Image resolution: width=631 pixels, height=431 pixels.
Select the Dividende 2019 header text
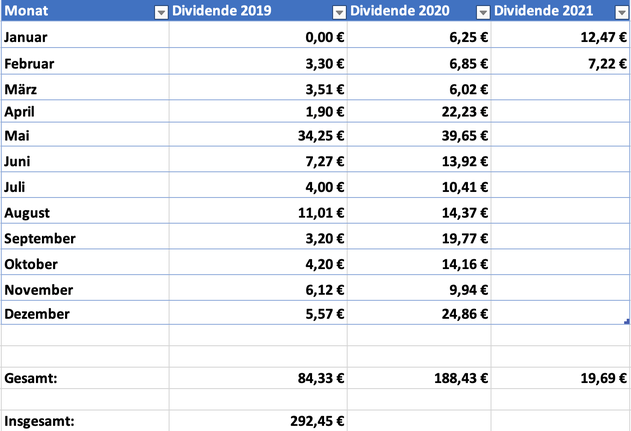point(222,10)
